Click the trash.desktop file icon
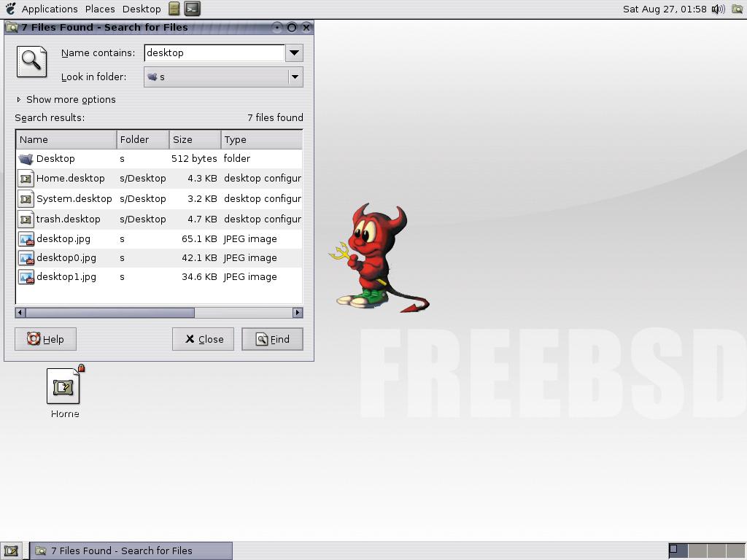Viewport: 747px width, 560px height. tap(26, 219)
